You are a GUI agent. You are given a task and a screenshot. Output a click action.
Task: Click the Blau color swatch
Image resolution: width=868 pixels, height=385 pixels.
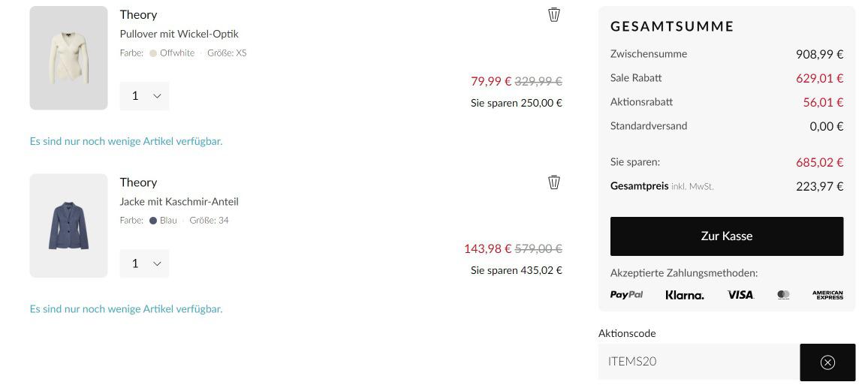point(153,220)
